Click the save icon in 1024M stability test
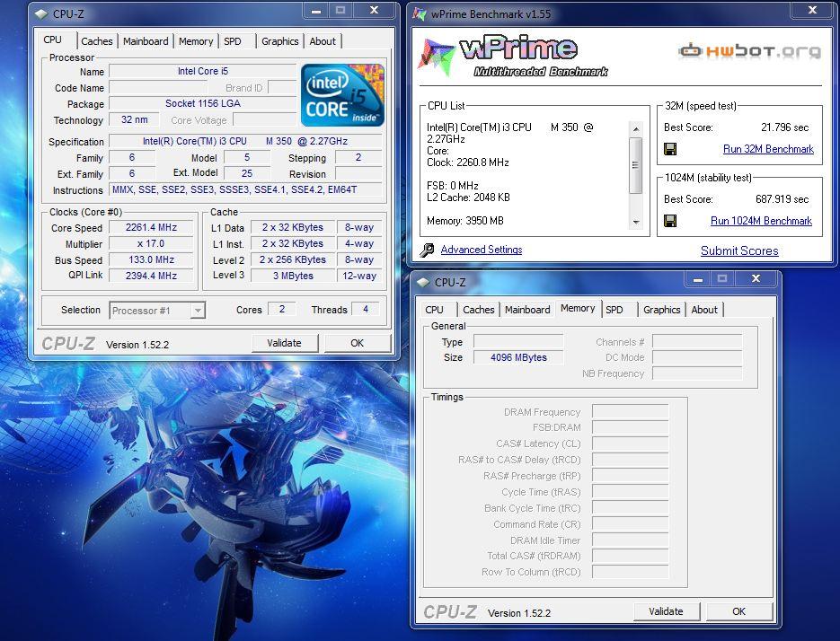840x641 pixels. point(669,221)
